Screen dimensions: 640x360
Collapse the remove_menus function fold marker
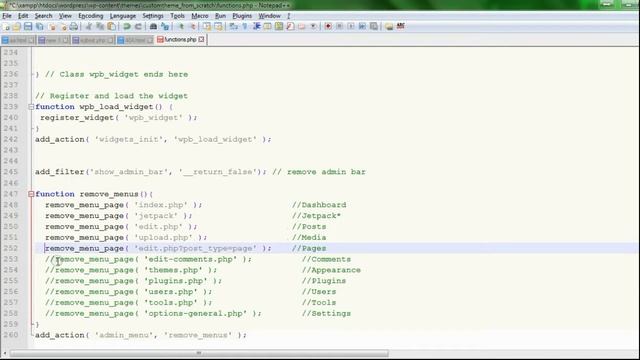[31, 194]
